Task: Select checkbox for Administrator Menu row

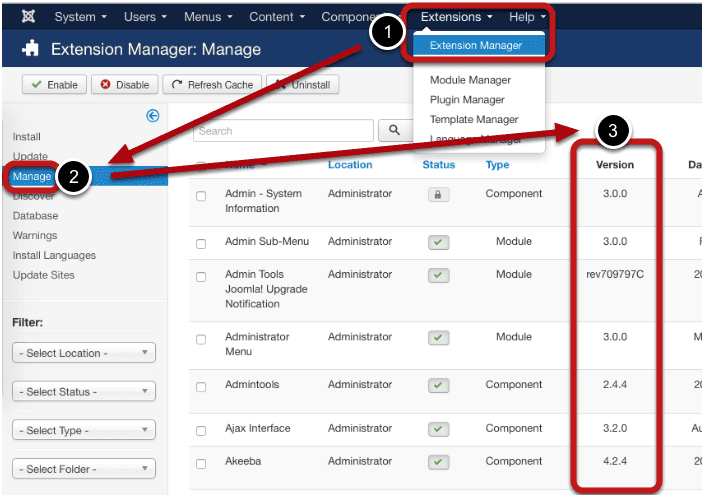Action: 201,339
